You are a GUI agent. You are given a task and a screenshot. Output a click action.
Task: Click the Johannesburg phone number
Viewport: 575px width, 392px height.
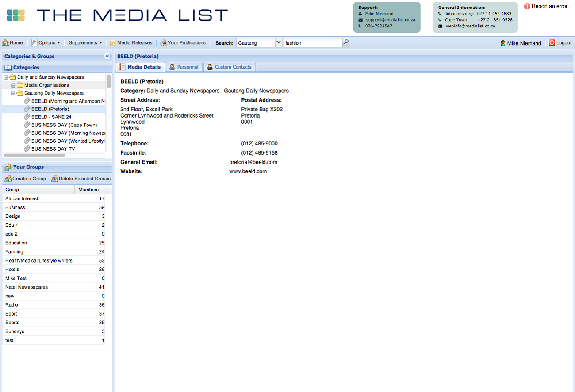pyautogui.click(x=494, y=14)
